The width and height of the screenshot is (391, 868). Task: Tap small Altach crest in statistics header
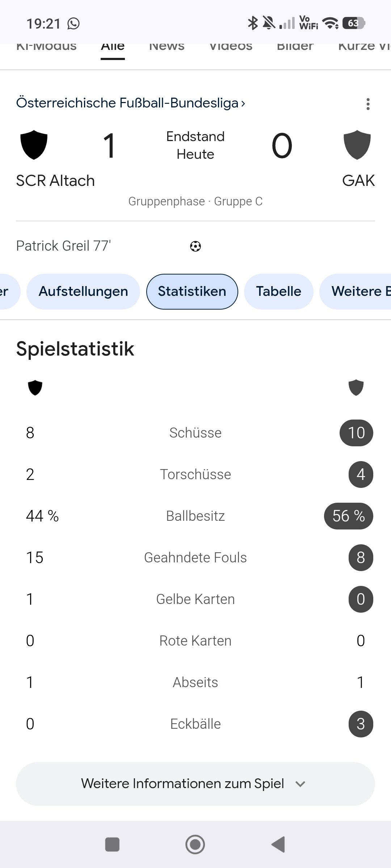pos(35,388)
